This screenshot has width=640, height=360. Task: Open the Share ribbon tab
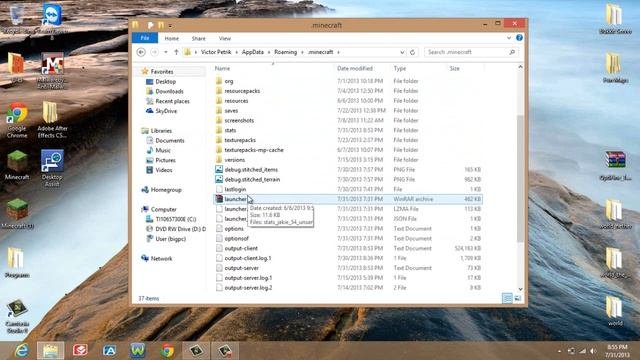click(199, 38)
